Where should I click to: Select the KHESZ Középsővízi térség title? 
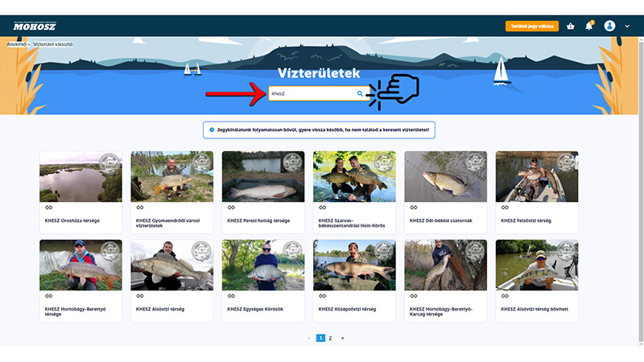[347, 309]
